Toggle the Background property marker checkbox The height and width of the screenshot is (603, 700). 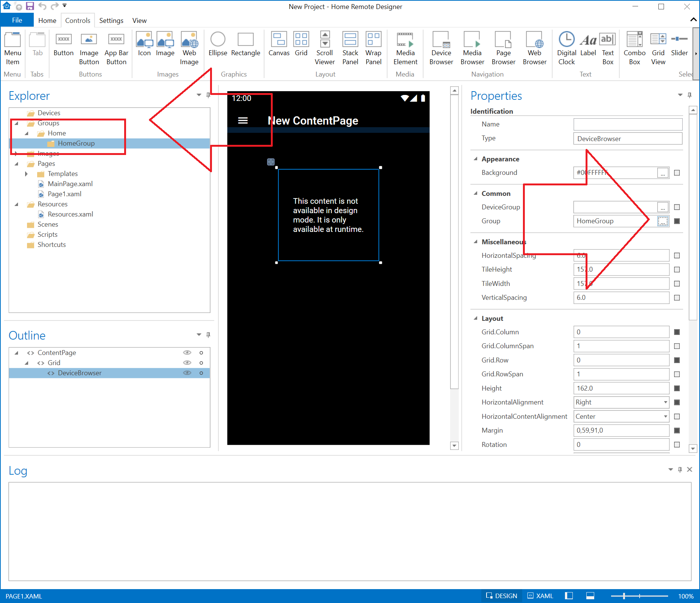pyautogui.click(x=677, y=173)
